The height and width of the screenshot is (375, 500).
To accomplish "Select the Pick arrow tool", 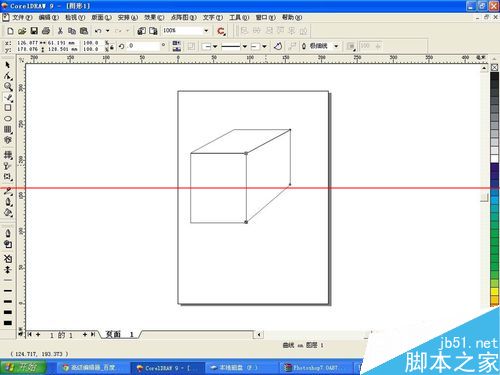I will tap(8, 65).
